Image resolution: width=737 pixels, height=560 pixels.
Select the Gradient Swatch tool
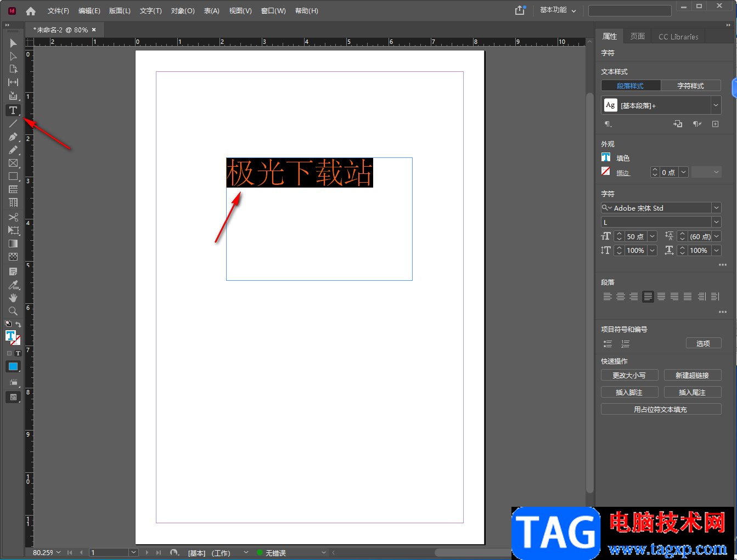pos(13,244)
